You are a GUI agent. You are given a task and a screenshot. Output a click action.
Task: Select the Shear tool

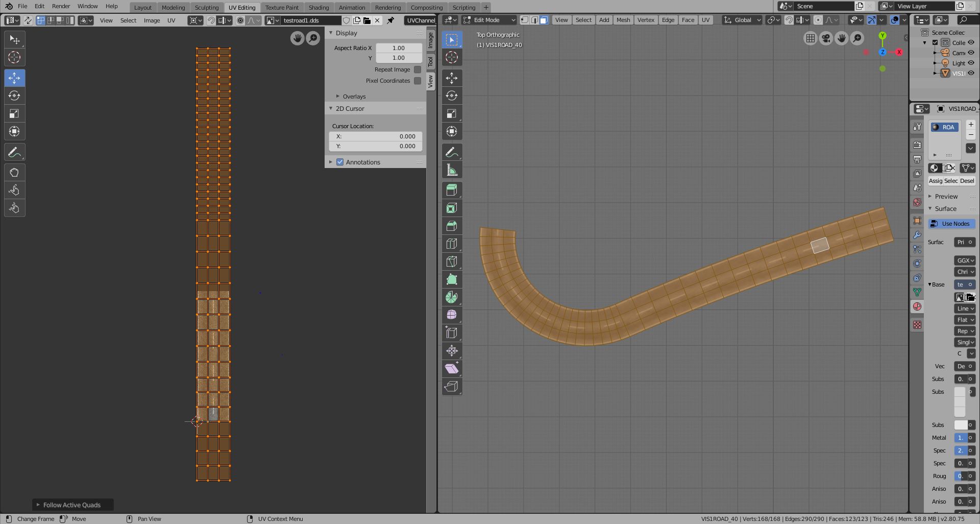(452, 369)
